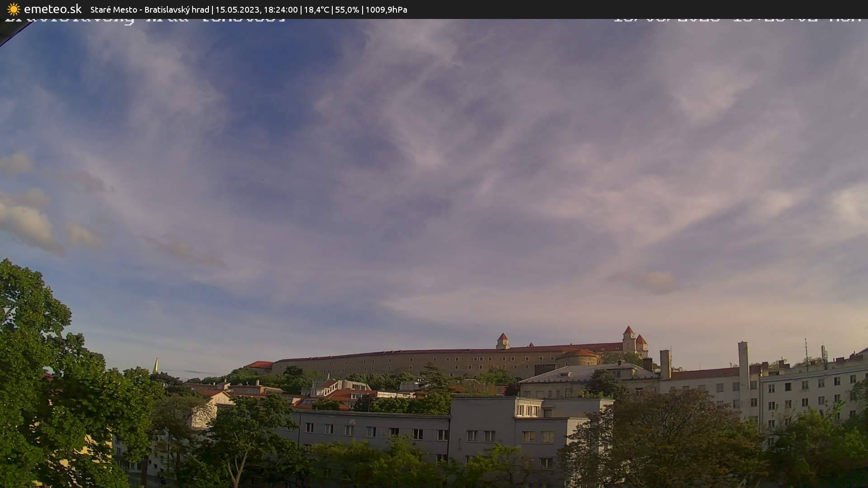Click the round domed building below the castle
This screenshot has height=488, width=868.
[x=578, y=357]
